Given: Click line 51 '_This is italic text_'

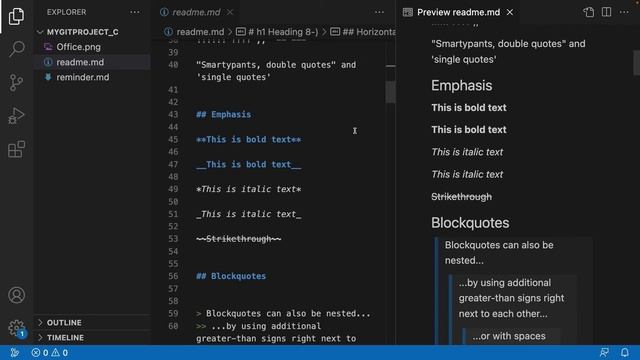Looking at the screenshot, I should pyautogui.click(x=249, y=214).
